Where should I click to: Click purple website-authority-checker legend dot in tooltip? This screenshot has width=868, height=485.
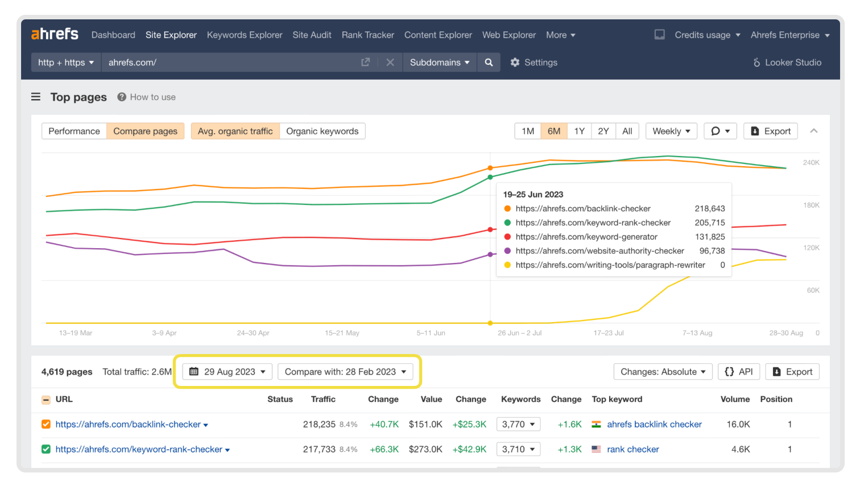(x=507, y=250)
